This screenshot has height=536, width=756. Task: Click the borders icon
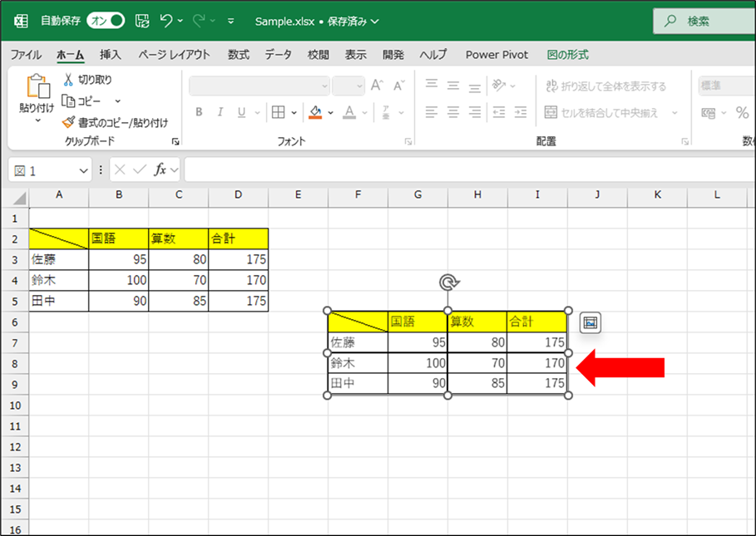pyautogui.click(x=278, y=112)
